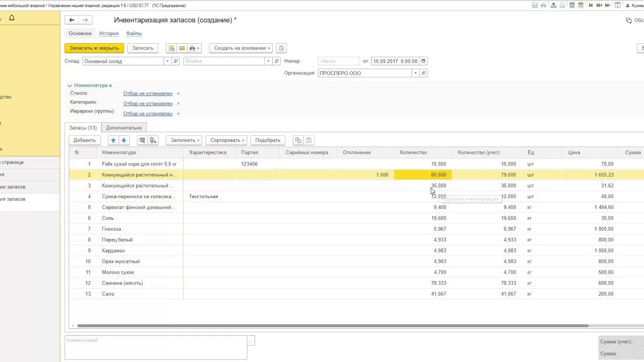Image resolution: width=644 pixels, height=362 pixels.
Task: Go forward with the right arrow button
Action: pyautogui.click(x=85, y=20)
